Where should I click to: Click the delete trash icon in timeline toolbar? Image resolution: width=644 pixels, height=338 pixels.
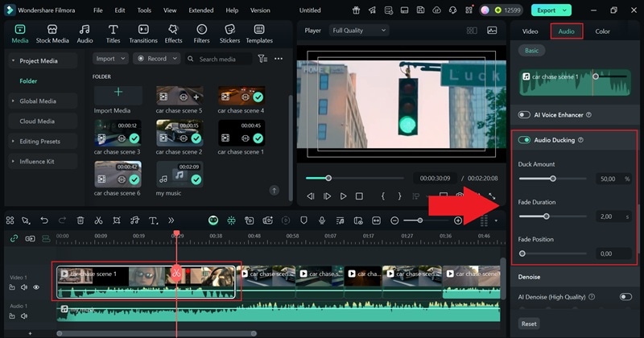[x=80, y=221]
